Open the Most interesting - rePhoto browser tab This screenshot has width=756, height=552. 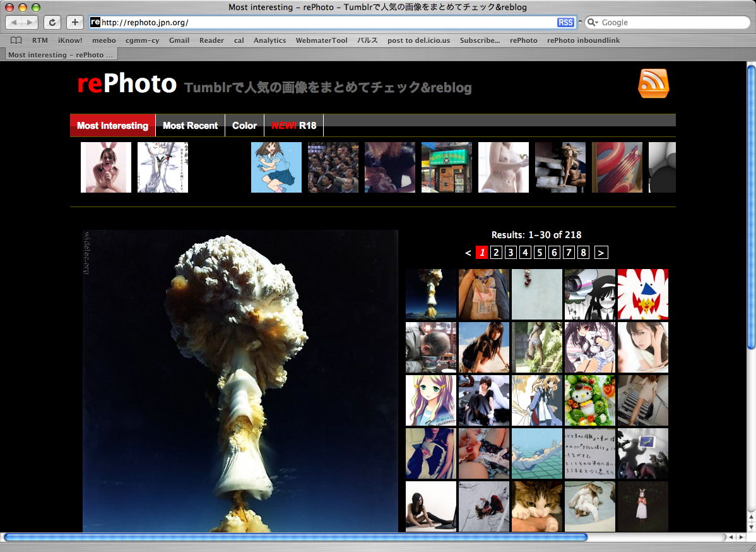(60, 54)
